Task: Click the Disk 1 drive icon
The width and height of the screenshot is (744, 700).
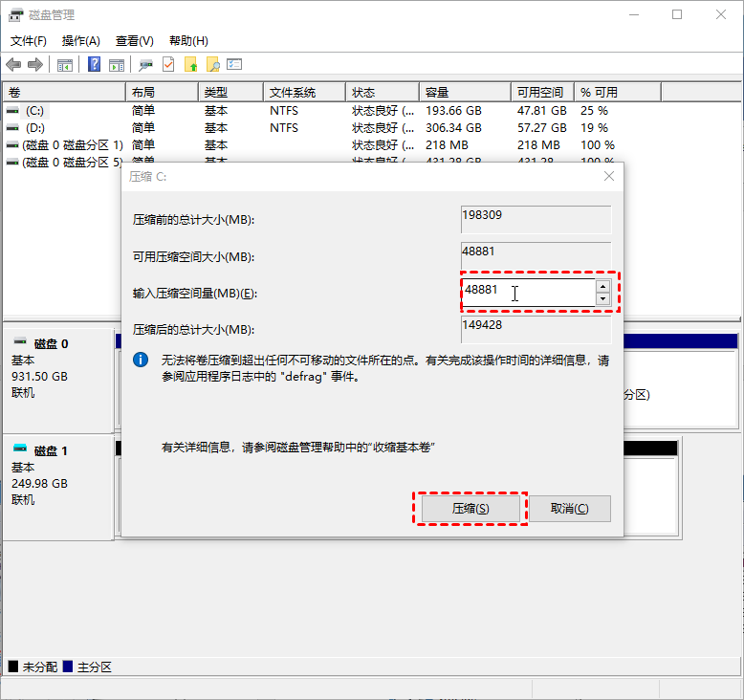Action: (x=20, y=448)
